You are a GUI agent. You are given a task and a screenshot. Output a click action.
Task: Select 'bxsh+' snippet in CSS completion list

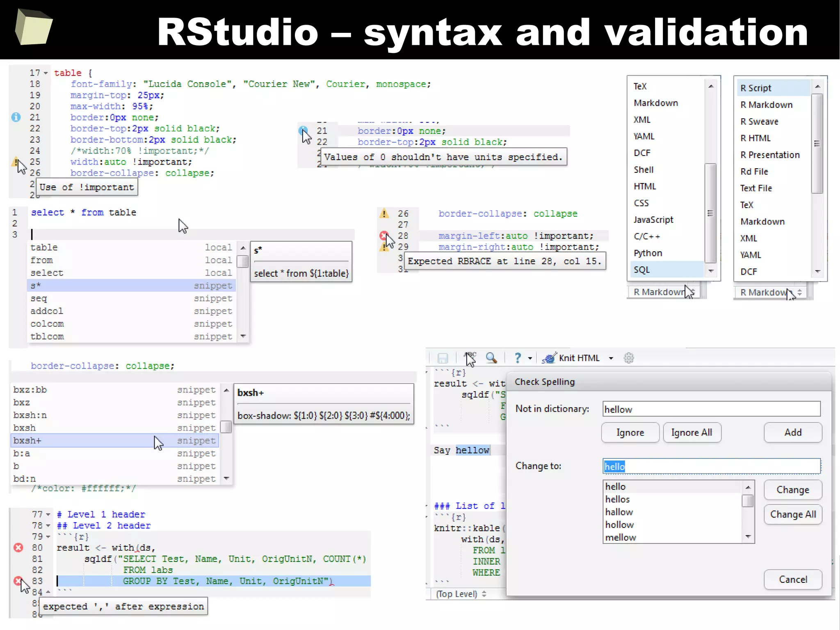(x=115, y=441)
